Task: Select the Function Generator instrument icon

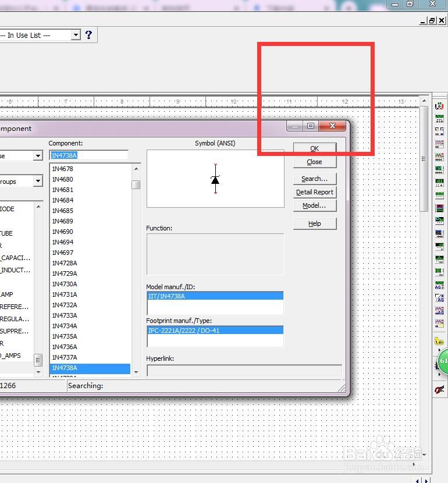Action: tap(439, 119)
